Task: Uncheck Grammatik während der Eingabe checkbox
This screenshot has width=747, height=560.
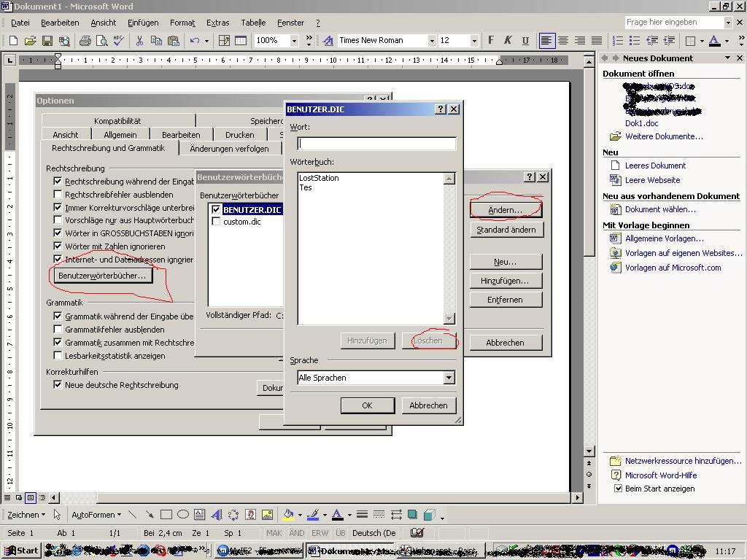Action: tap(58, 316)
